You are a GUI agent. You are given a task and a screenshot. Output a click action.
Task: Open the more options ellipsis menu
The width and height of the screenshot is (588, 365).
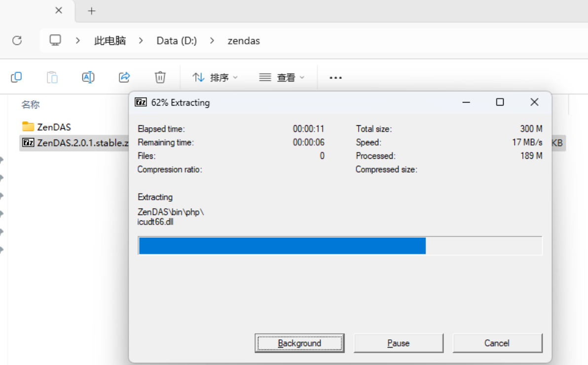click(335, 77)
